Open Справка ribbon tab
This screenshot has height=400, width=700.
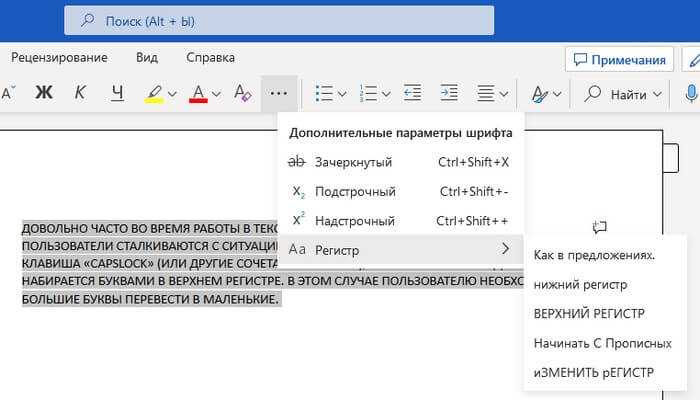coord(210,58)
